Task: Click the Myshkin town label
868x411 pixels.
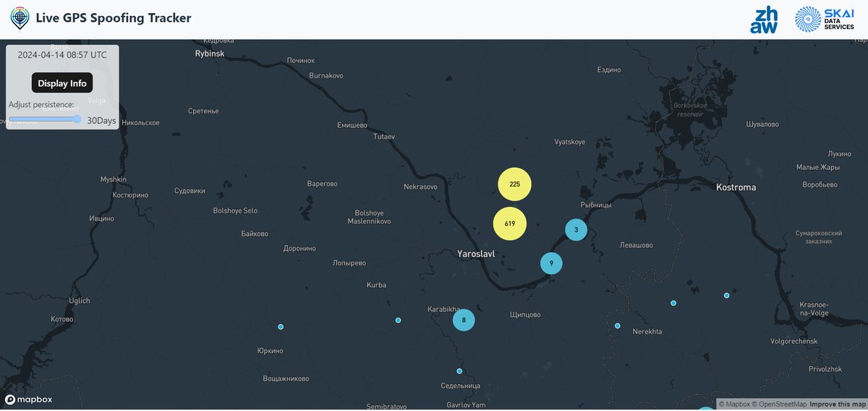Action: point(113,179)
